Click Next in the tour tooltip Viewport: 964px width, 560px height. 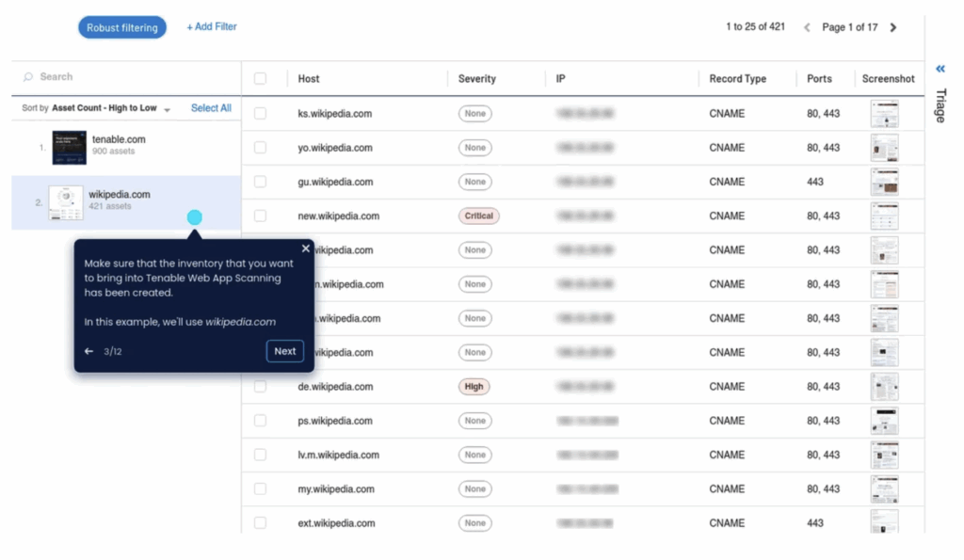coord(284,351)
